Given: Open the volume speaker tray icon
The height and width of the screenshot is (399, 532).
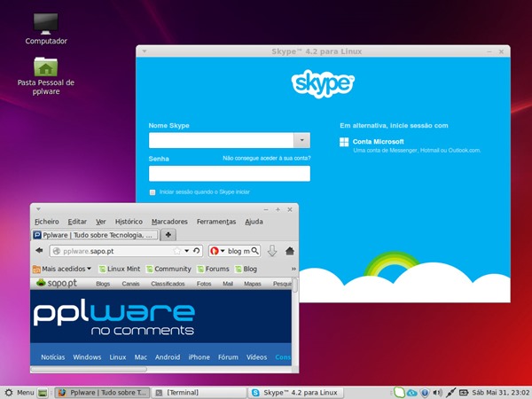Looking at the screenshot, I should (x=437, y=393).
